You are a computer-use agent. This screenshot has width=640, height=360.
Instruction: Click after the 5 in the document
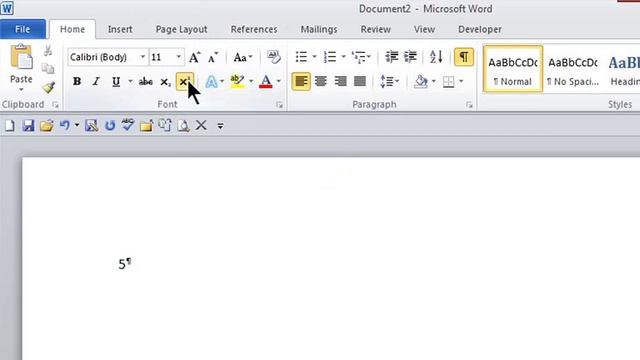click(x=126, y=264)
